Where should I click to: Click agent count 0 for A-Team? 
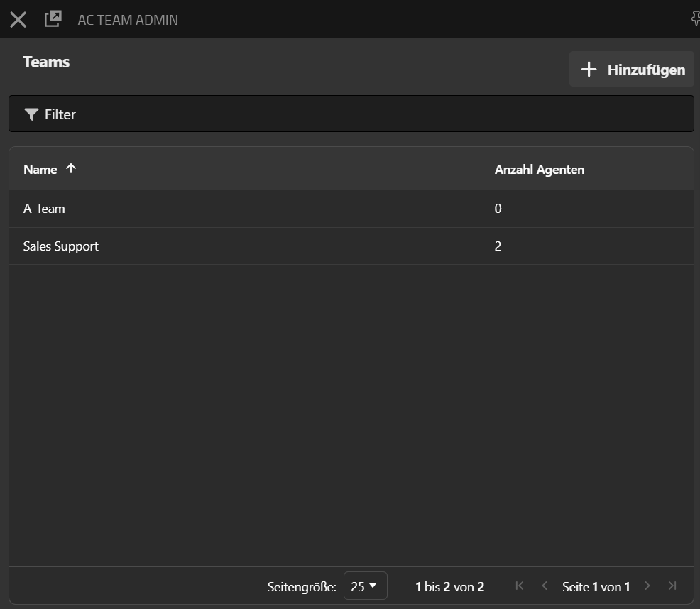[498, 209]
